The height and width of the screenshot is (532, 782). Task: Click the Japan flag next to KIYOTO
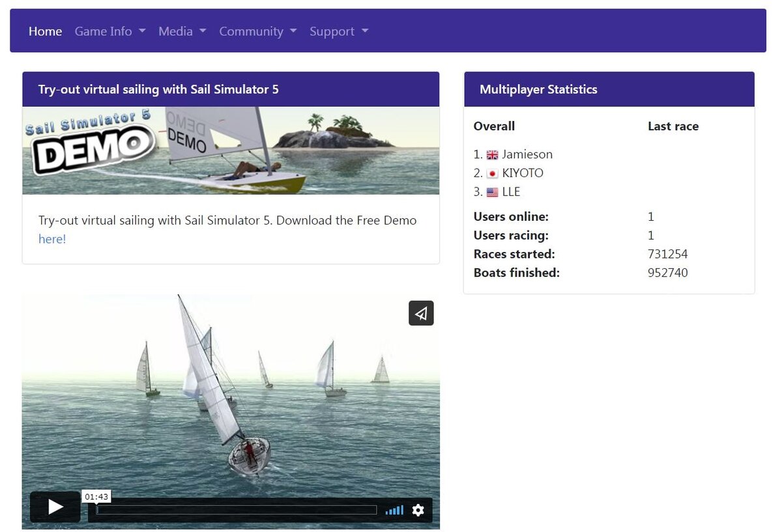click(493, 174)
